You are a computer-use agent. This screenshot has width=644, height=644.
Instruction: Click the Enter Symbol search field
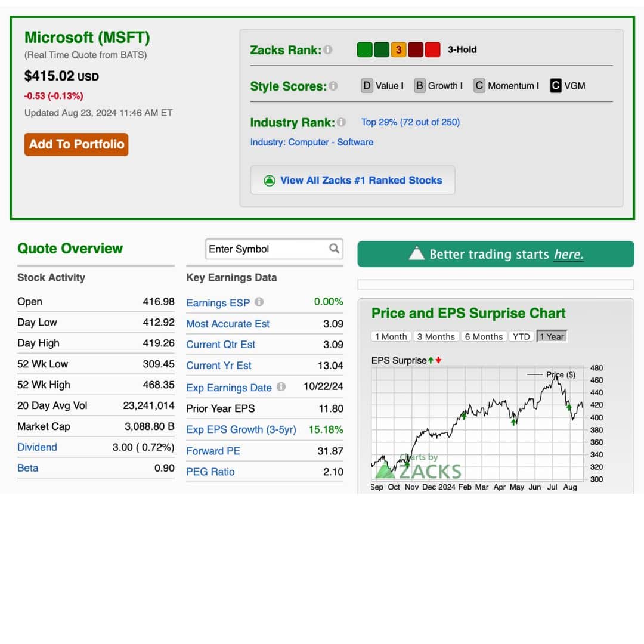274,249
